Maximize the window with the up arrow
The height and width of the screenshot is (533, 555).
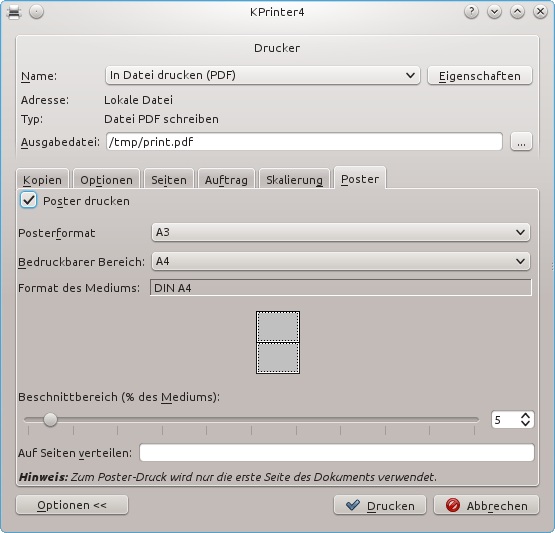point(517,12)
